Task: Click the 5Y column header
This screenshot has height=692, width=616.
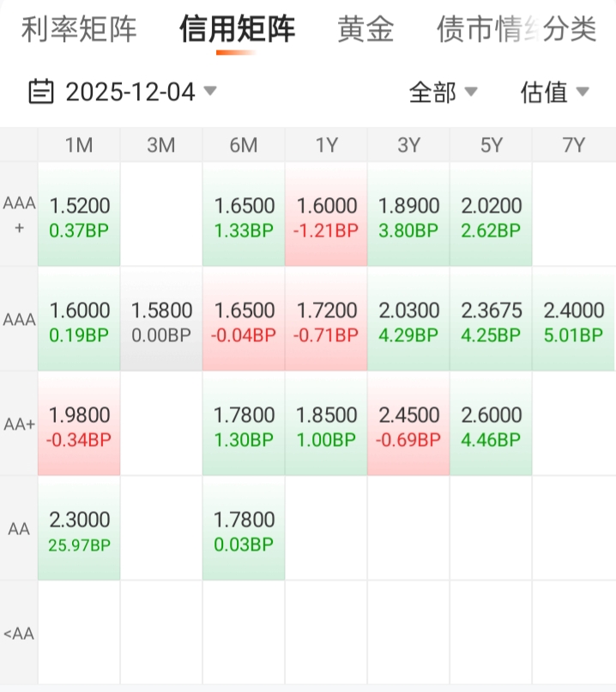Action: tap(491, 145)
